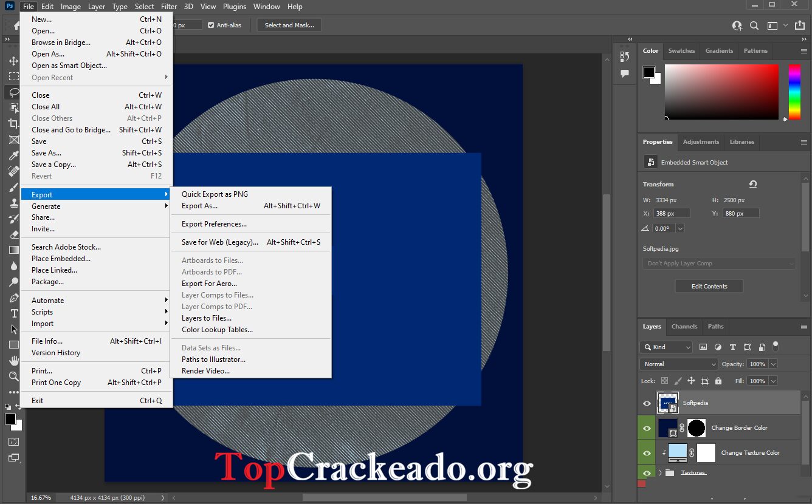The width and height of the screenshot is (812, 504).
Task: Click the Select and Mask button
Action: click(289, 25)
